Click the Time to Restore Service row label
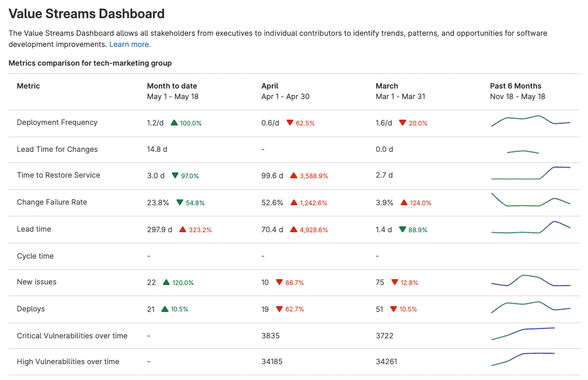Viewport: 588px width, 380px height. 58,175
